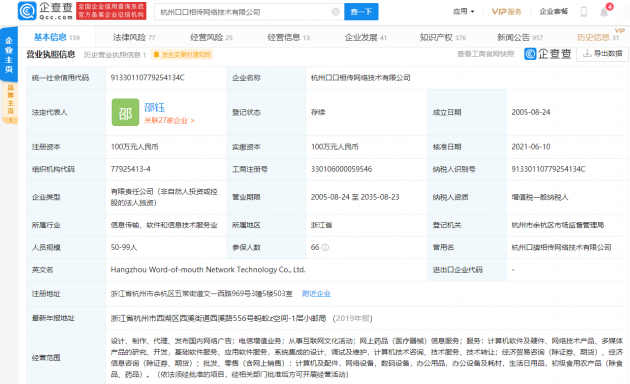
Task: Click the 发生变更时通知我 alert button
Action: [x=182, y=55]
